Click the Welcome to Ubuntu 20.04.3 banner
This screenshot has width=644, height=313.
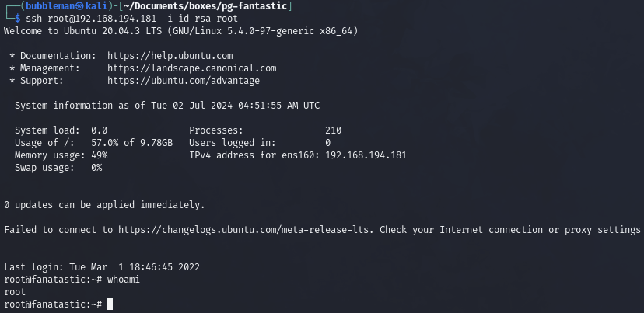[x=180, y=31]
